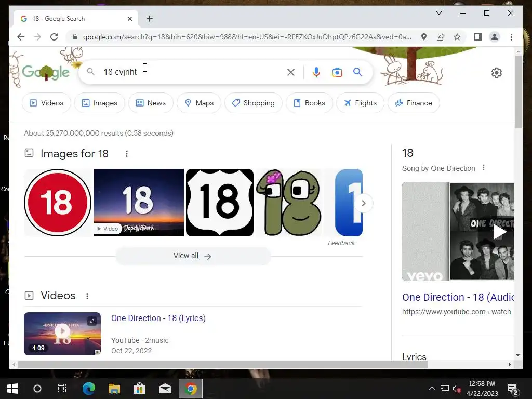Image resolution: width=532 pixels, height=399 pixels.
Task: Open the Maps results filter
Action: [199, 103]
